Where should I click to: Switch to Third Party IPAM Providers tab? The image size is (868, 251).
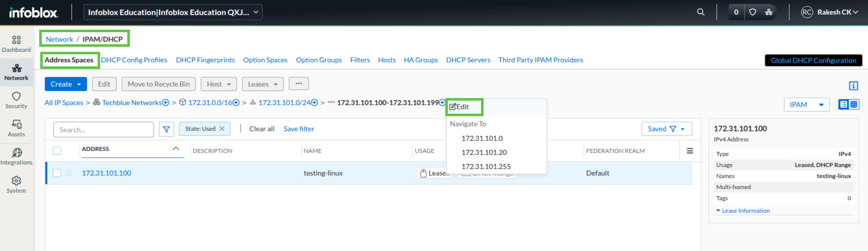click(x=540, y=60)
